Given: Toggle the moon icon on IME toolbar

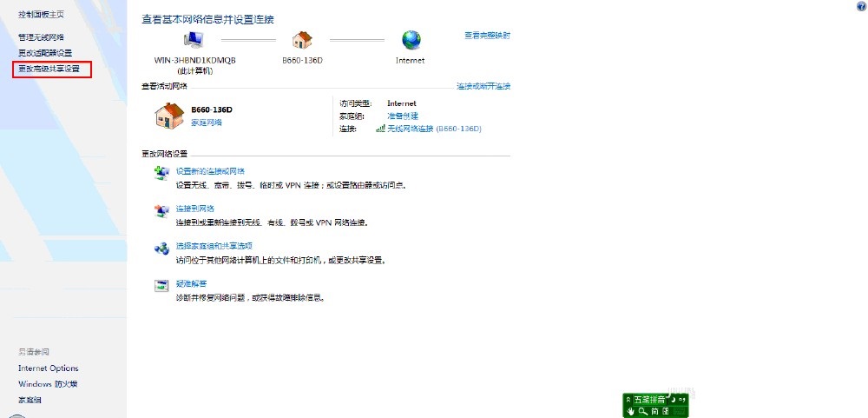Looking at the screenshot, I should click(x=673, y=400).
